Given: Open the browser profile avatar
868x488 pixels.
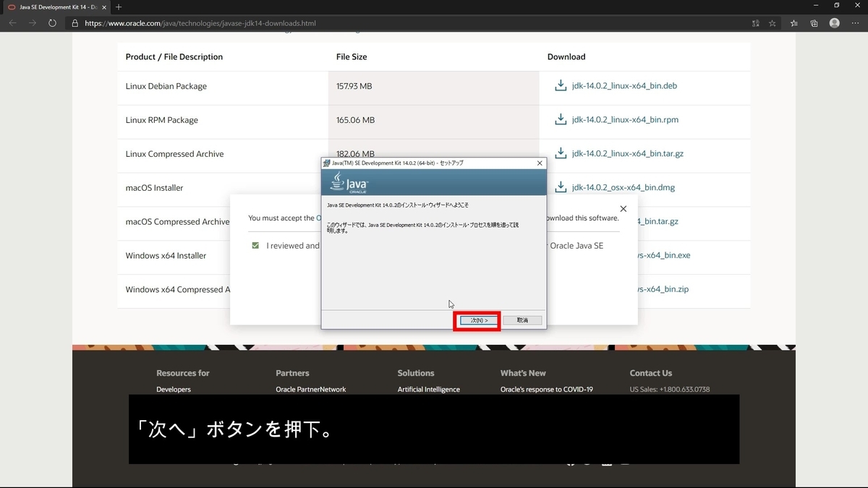Looking at the screenshot, I should tap(835, 23).
